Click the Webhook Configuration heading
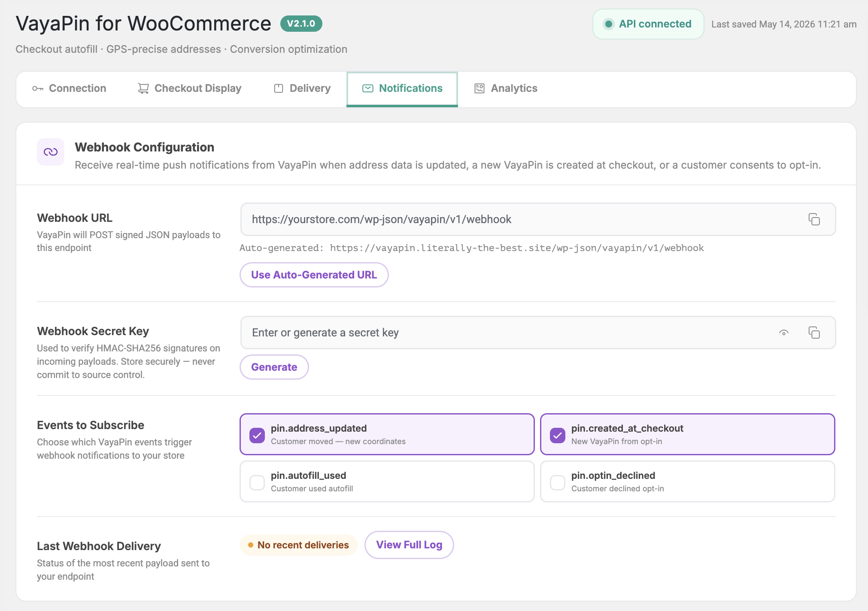Viewport: 868px width, 611px height. click(x=145, y=147)
